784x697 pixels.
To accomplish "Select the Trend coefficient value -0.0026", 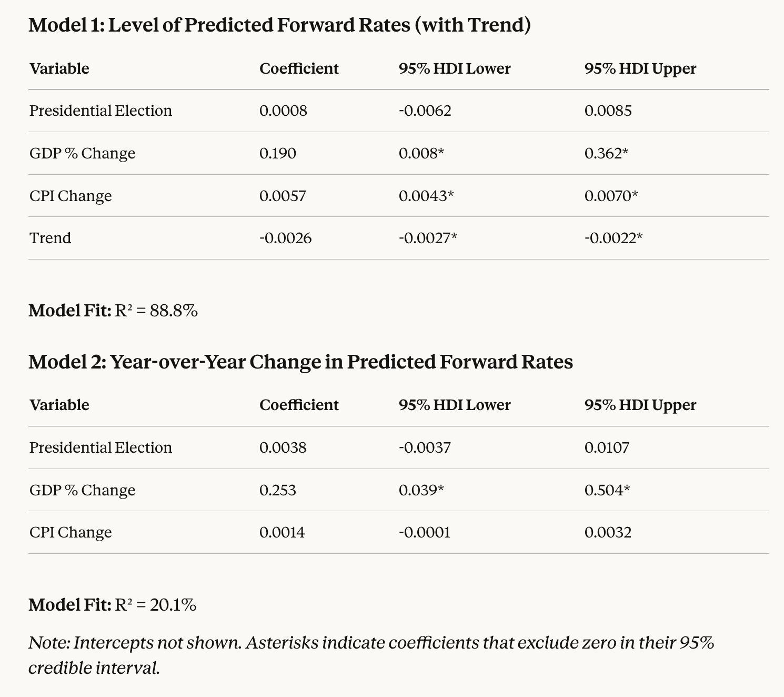I will 285,238.
